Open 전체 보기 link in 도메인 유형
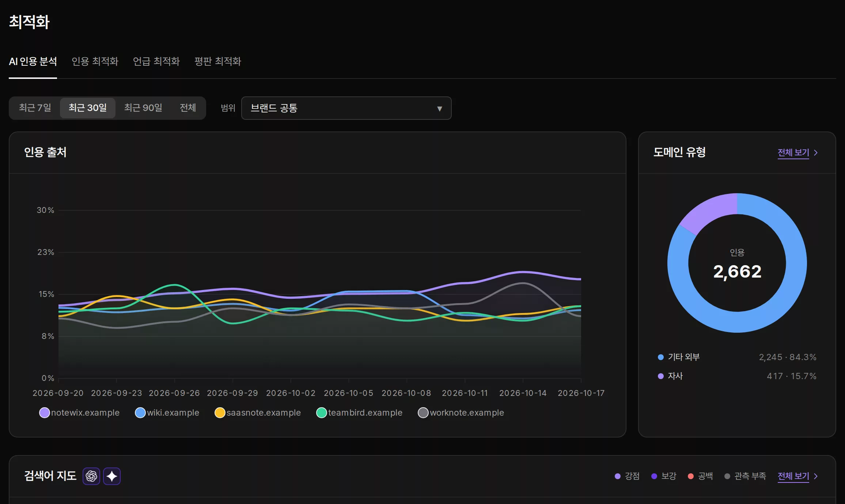This screenshot has width=845, height=504. (x=797, y=153)
